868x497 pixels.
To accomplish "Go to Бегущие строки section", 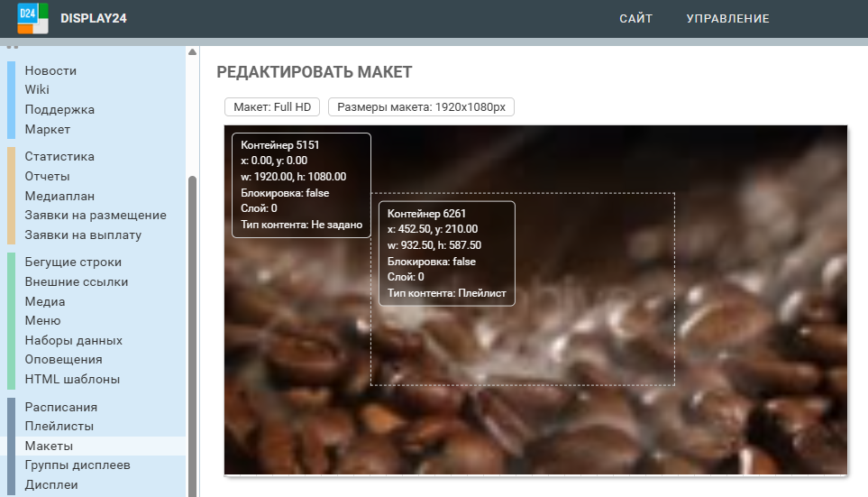I will (73, 262).
